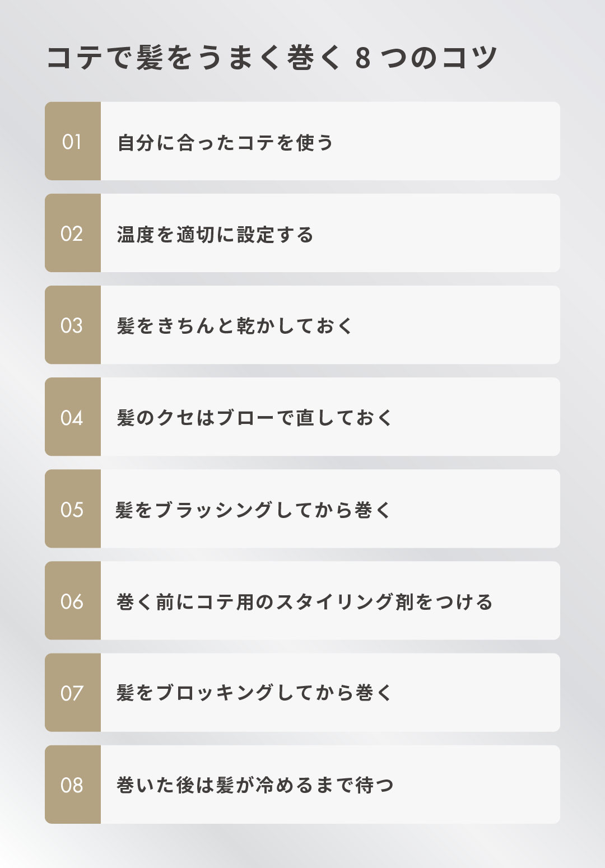Open the tip 髪をブロッキングしてから巻く
The image size is (605, 868).
click(x=254, y=693)
